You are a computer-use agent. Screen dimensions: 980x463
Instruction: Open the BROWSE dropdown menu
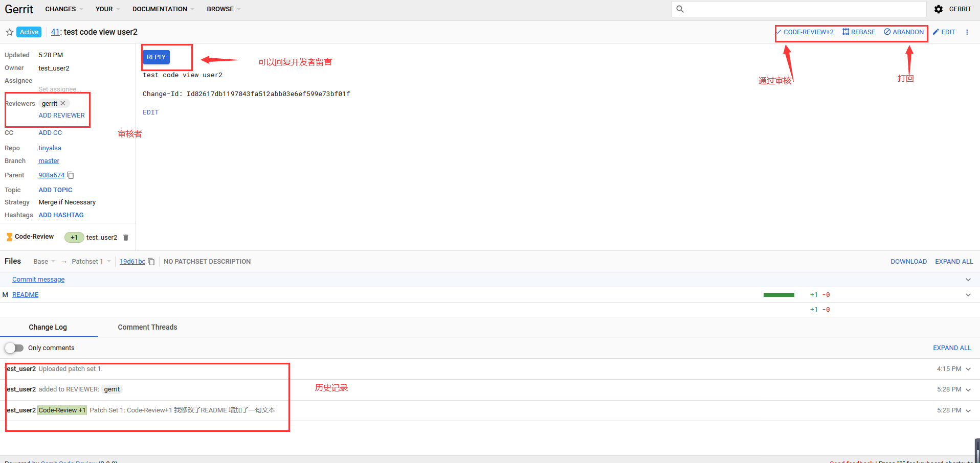224,9
